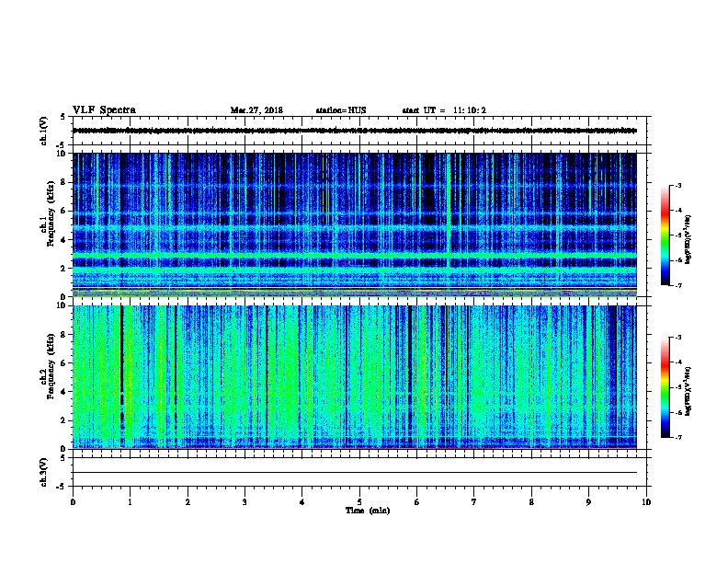Click time axis tick label '7'
This screenshot has height=563, width=728.
coord(474,501)
